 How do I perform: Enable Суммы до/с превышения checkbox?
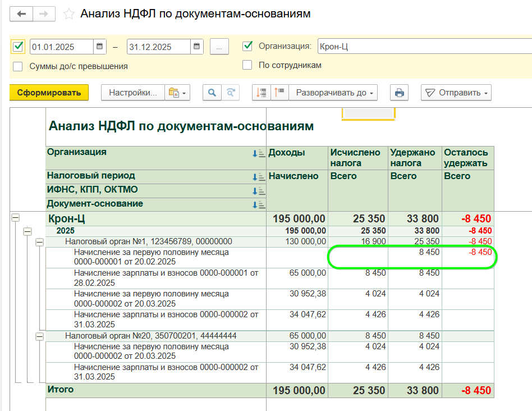tap(17, 66)
